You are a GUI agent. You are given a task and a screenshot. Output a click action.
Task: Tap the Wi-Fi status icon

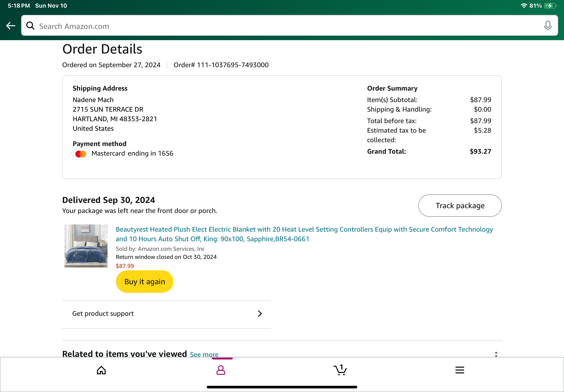pos(524,5)
